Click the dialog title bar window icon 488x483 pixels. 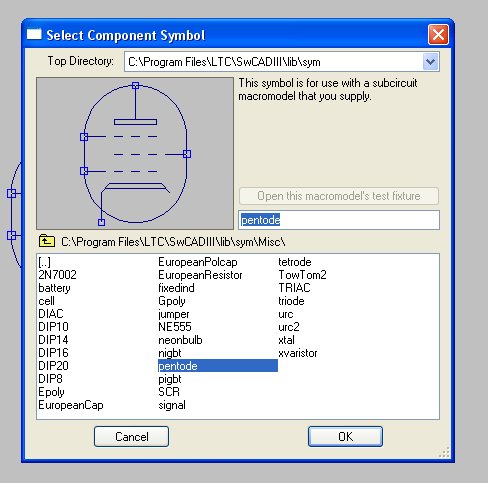(34, 34)
